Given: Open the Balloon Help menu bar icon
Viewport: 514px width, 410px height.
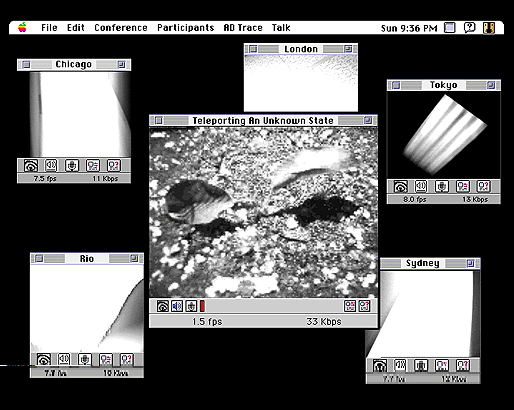Looking at the screenshot, I should click(469, 28).
